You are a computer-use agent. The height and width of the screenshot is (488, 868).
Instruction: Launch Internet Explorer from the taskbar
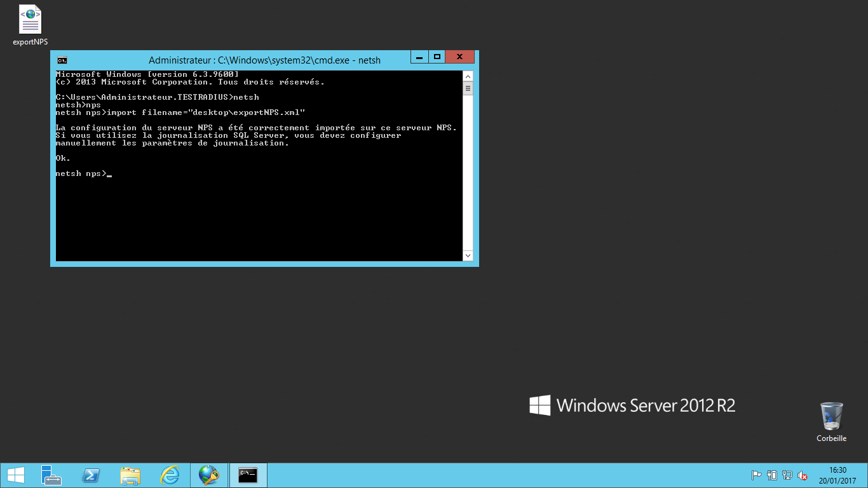(170, 475)
